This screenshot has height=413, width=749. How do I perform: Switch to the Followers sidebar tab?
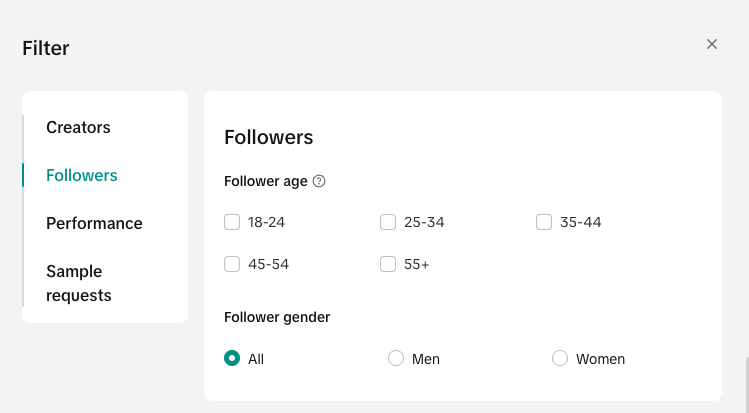click(x=82, y=175)
